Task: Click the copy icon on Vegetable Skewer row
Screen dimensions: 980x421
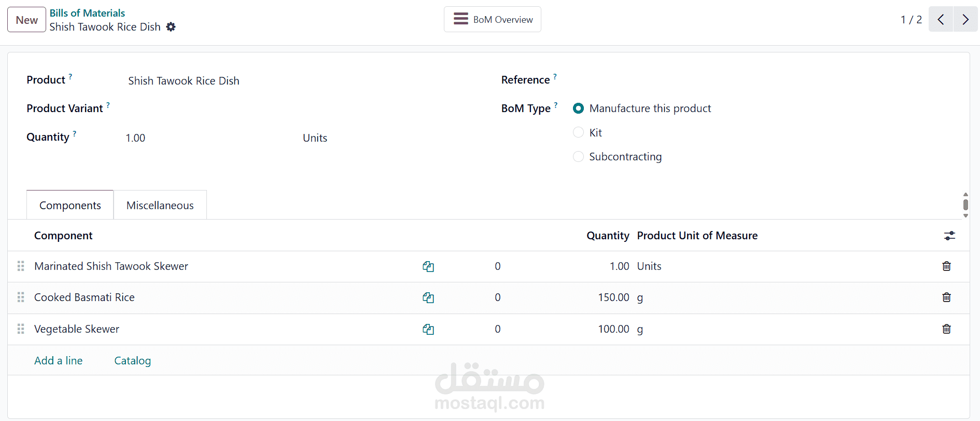Action: [428, 330]
